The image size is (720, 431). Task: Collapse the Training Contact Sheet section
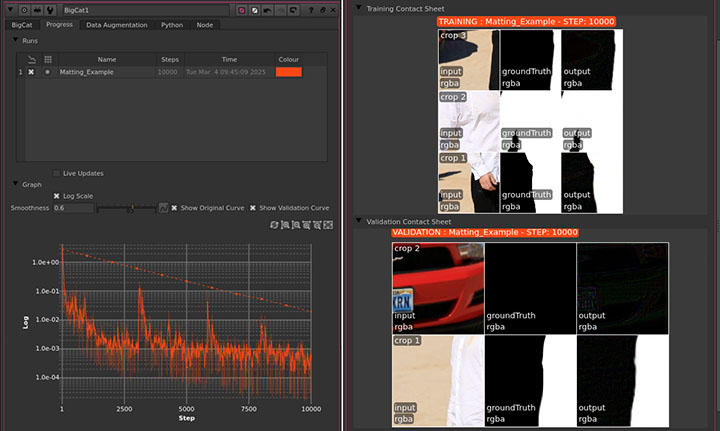point(357,9)
